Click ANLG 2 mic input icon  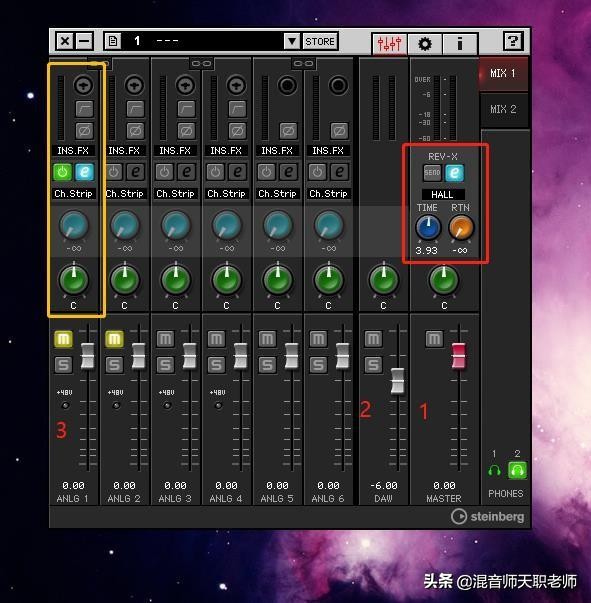(x=135, y=85)
